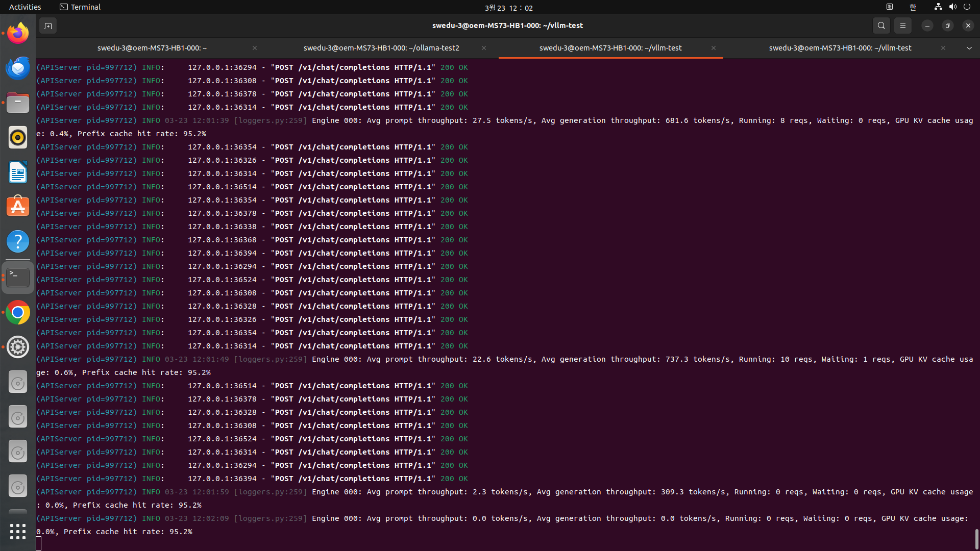
Task: Open the Korean input method menu
Action: point(913,7)
